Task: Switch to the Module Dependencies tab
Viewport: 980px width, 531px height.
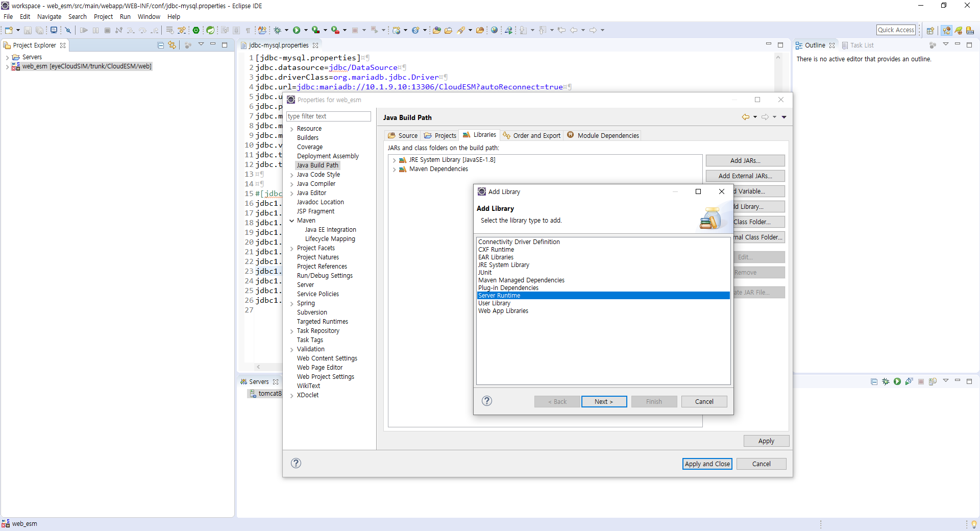Action: (x=603, y=135)
